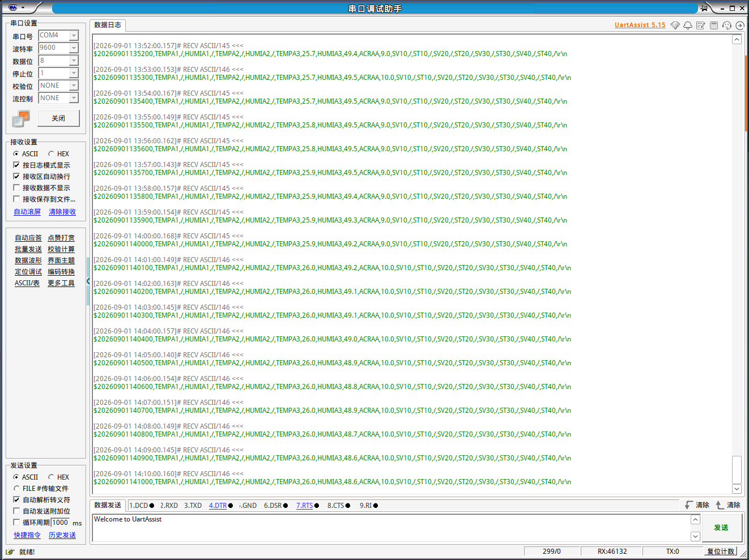Toggle the 接收区自动换行 checkbox
Image resolution: width=749 pixels, height=560 pixels.
click(16, 177)
